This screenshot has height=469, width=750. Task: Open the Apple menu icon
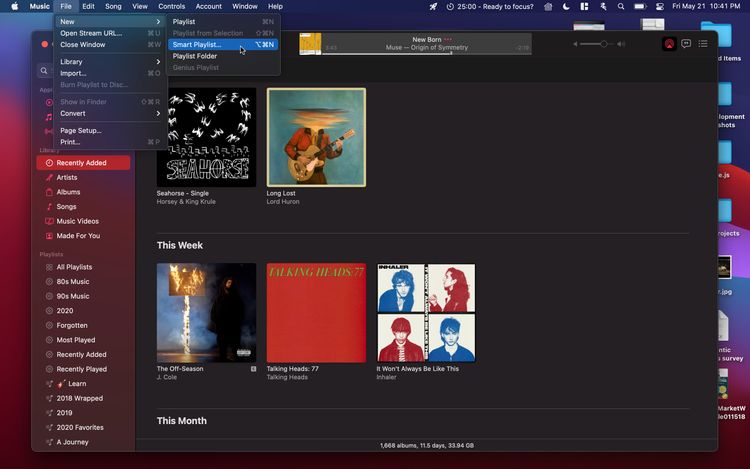click(15, 6)
